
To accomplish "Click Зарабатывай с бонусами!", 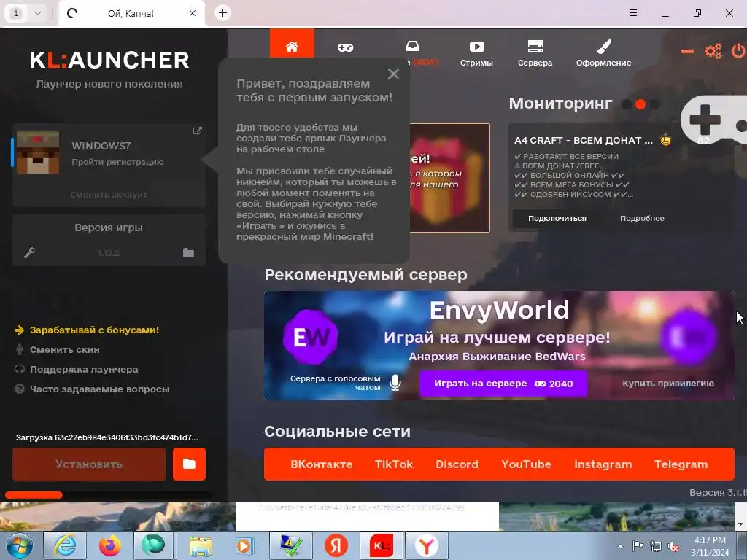I will [x=94, y=330].
